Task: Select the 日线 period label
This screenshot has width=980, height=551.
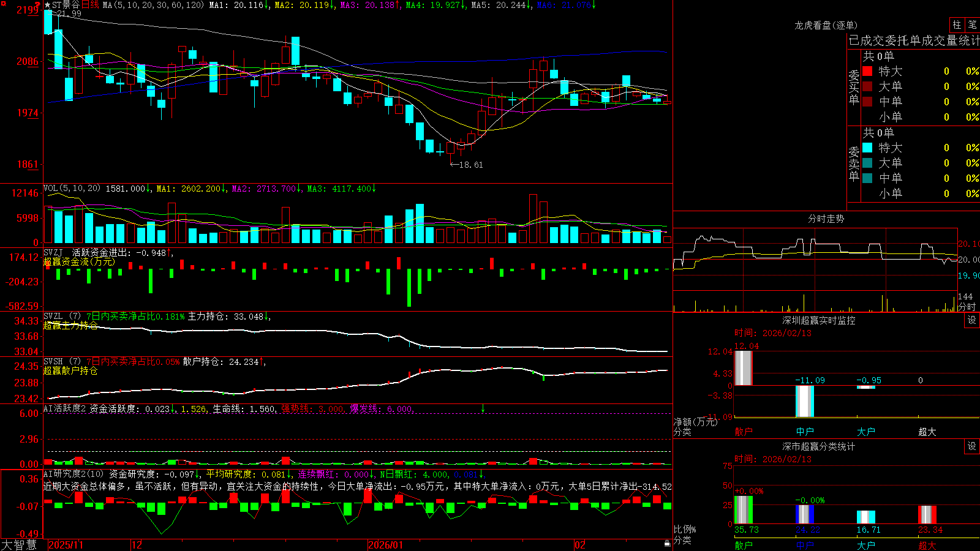Action: (x=90, y=5)
